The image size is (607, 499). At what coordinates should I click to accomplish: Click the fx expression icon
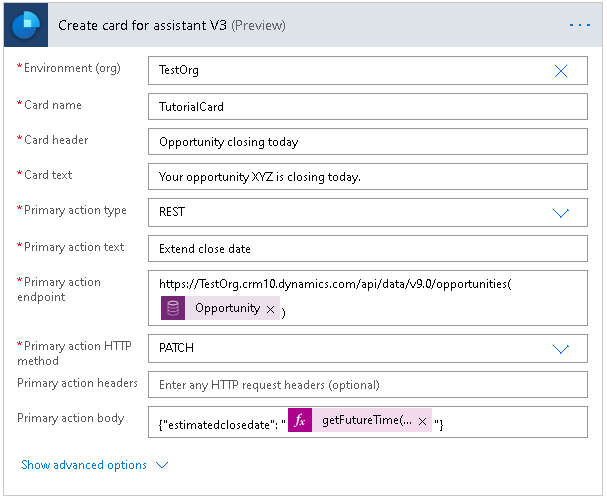(300, 420)
